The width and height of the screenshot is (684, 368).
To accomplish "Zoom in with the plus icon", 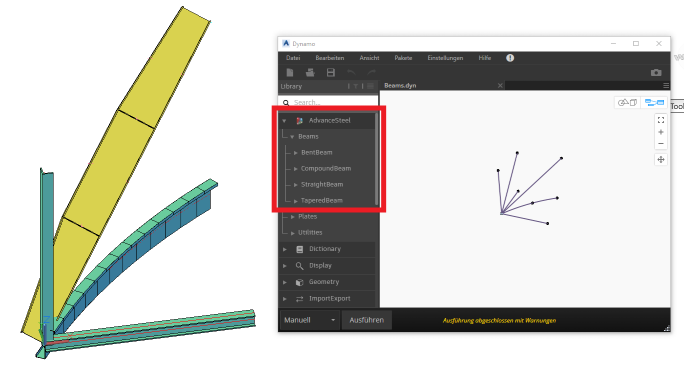I will [x=661, y=132].
